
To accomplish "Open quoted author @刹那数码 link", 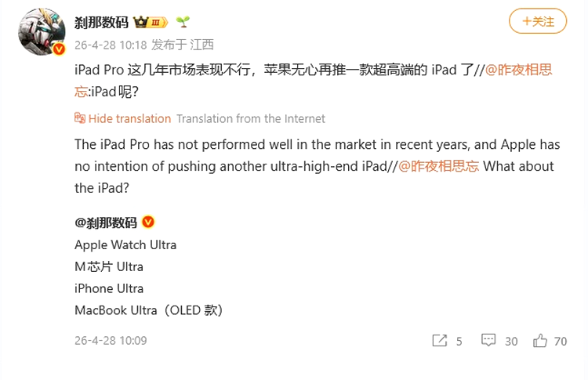I will tap(106, 223).
